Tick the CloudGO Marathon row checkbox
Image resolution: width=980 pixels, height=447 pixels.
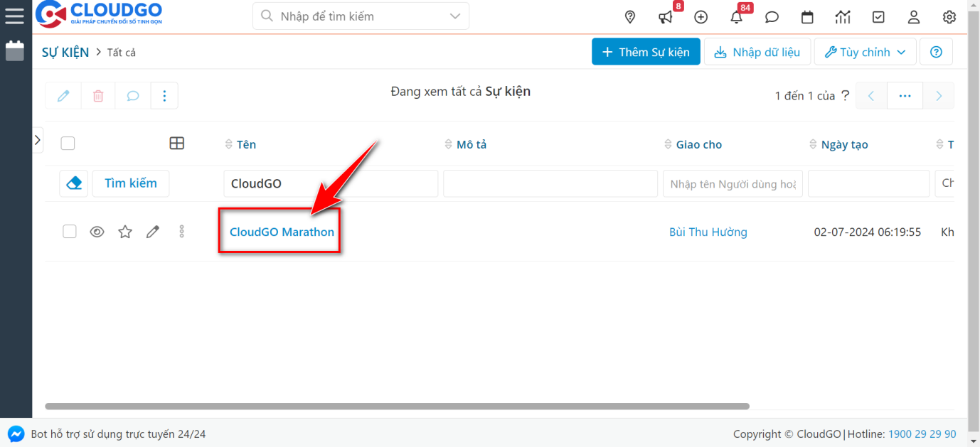point(70,232)
